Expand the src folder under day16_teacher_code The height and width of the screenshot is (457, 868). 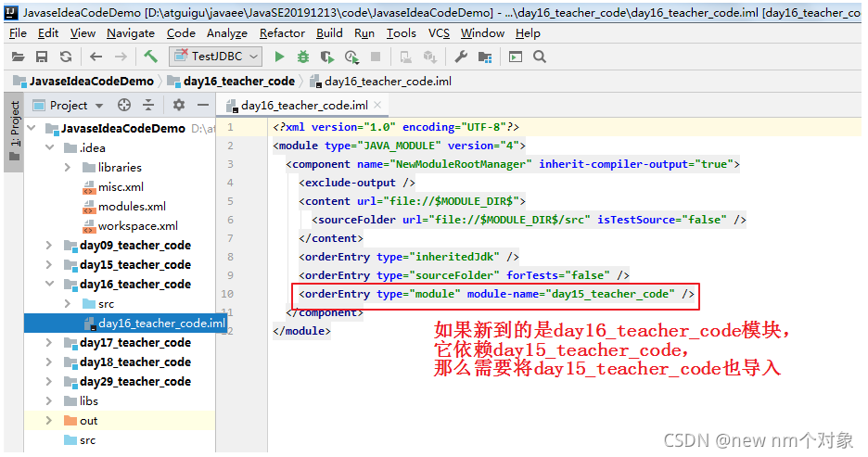click(x=68, y=304)
